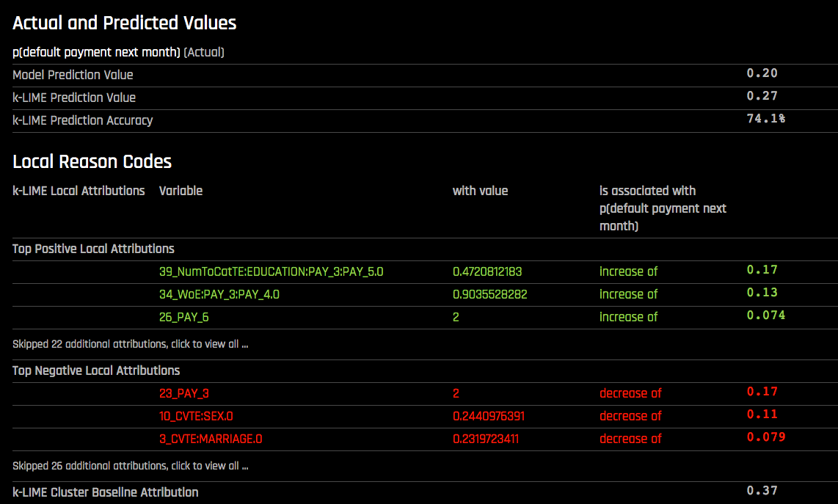Expand skipped 26 additional negative attributions
Viewport: 838px width, 504px height.
(x=131, y=466)
